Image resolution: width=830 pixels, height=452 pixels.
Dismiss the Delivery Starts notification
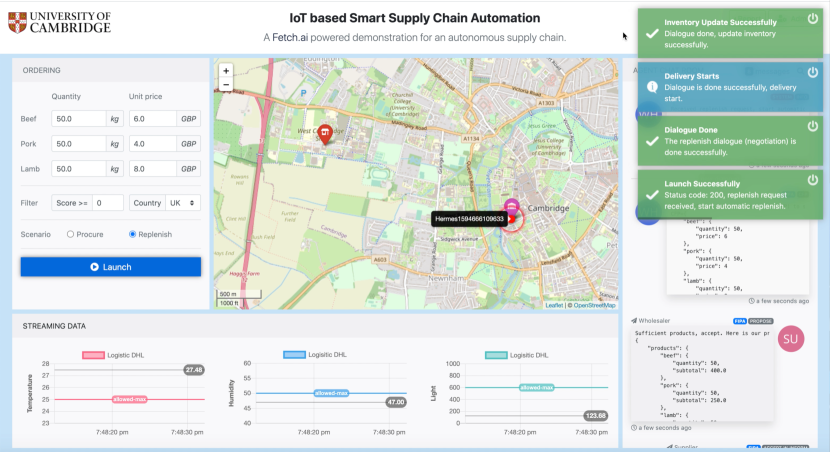click(813, 73)
